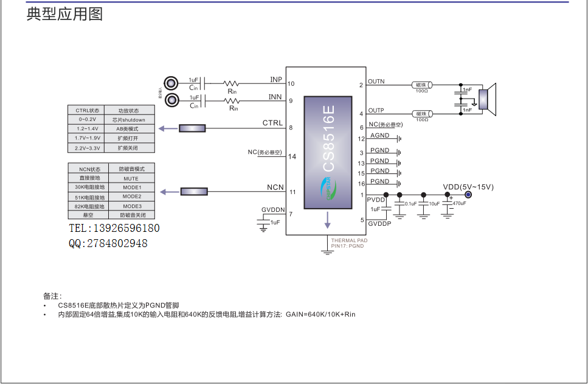The width and height of the screenshot is (588, 384).
Task: Click the ground symbol below the thermal pad
Action: (x=327, y=251)
